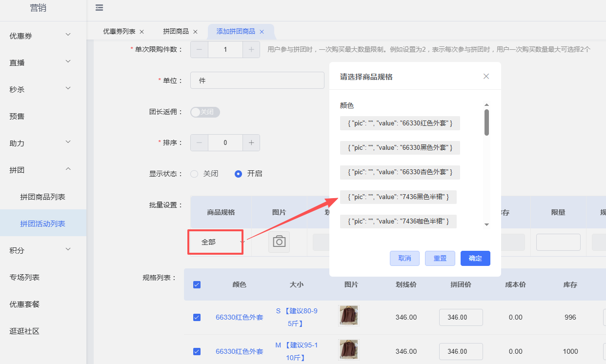Open the 全部 product spec dropdown

point(215,242)
